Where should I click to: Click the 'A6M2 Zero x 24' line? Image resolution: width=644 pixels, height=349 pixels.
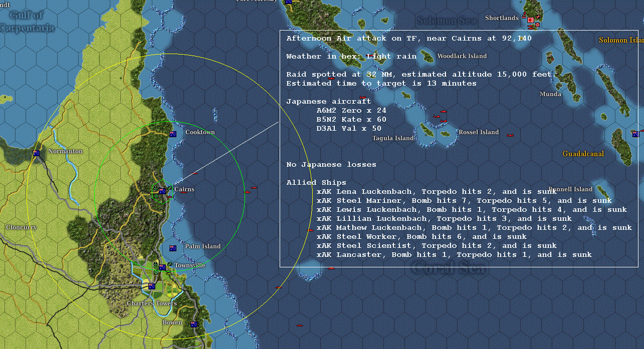pyautogui.click(x=351, y=111)
